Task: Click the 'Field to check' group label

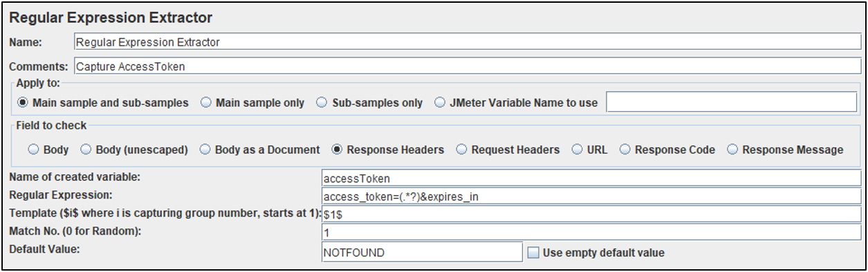Action: tap(52, 126)
